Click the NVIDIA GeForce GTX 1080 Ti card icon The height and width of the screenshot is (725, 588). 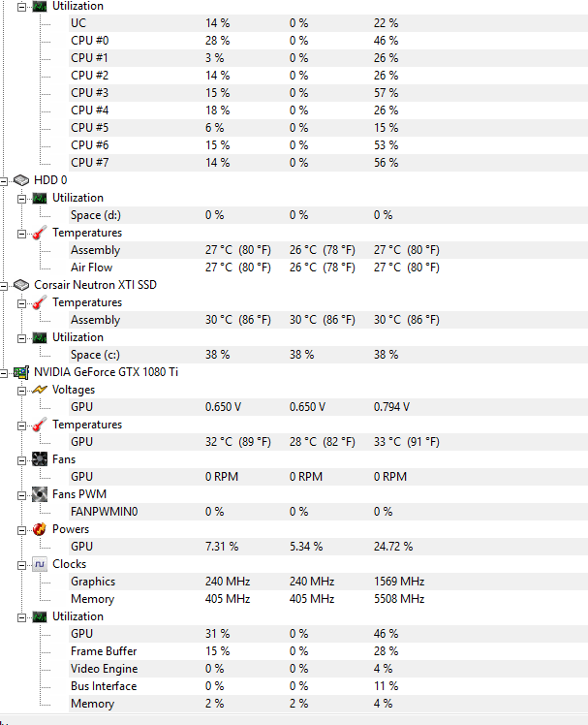coord(21,372)
